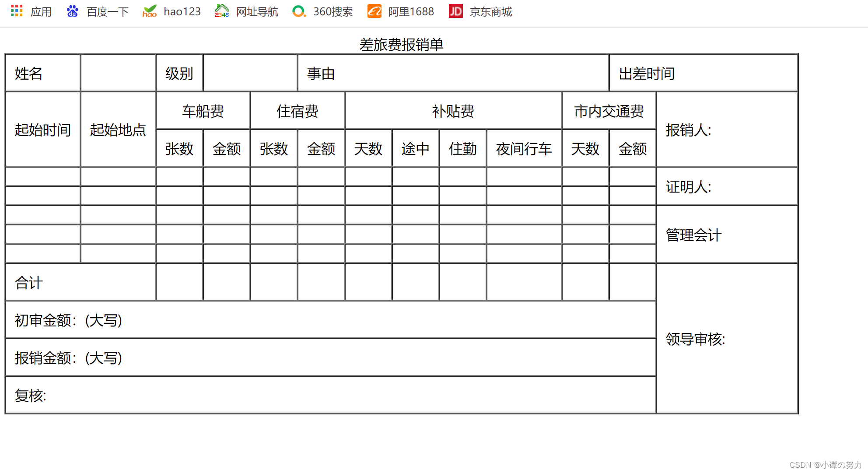Click the 复核: row
Viewport: 868px width, 473px height.
coord(331,395)
